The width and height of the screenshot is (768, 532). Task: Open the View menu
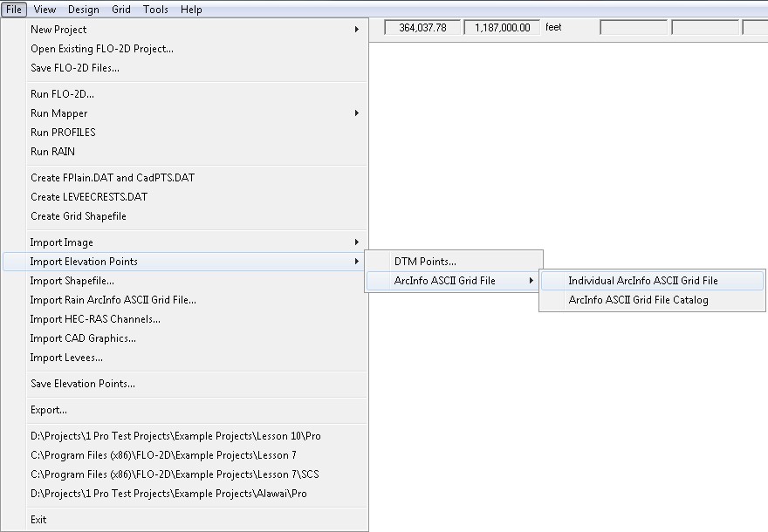[45, 10]
